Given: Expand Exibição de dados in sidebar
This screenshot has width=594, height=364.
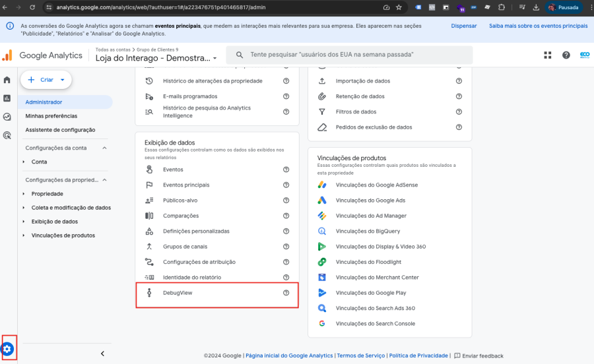Looking at the screenshot, I should (24, 222).
